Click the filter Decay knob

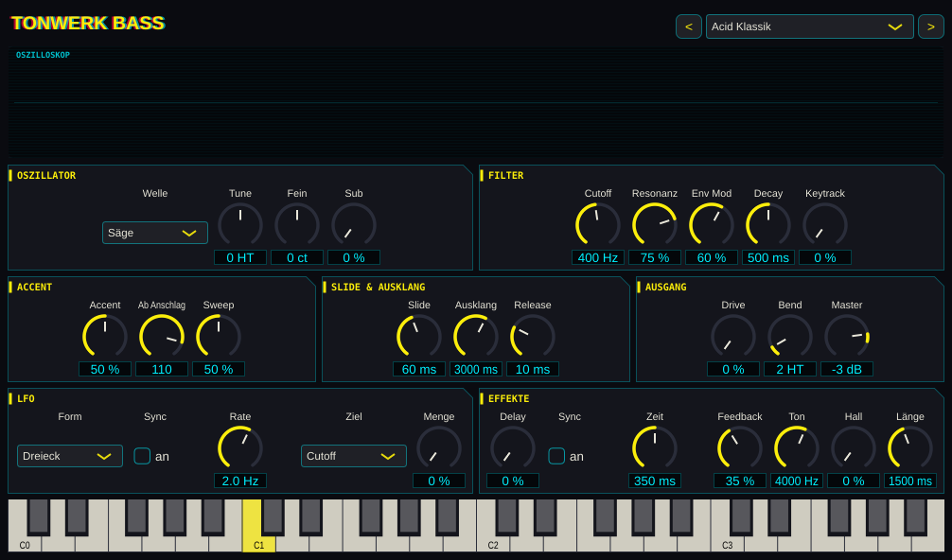[x=768, y=225]
